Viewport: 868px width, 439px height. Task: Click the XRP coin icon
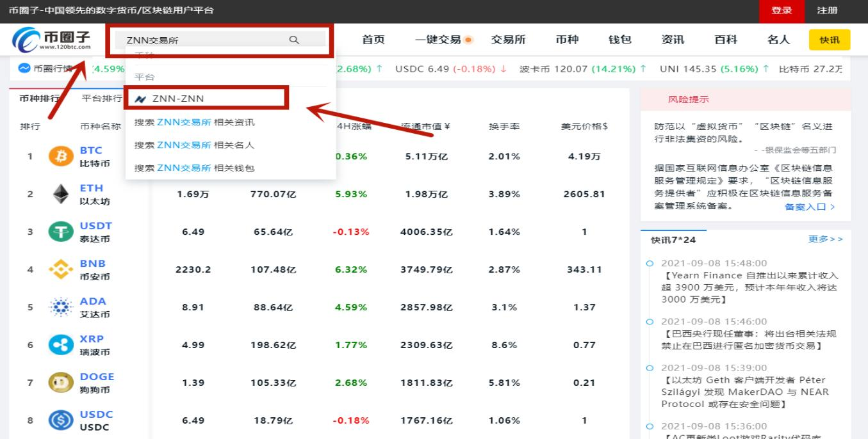point(61,345)
